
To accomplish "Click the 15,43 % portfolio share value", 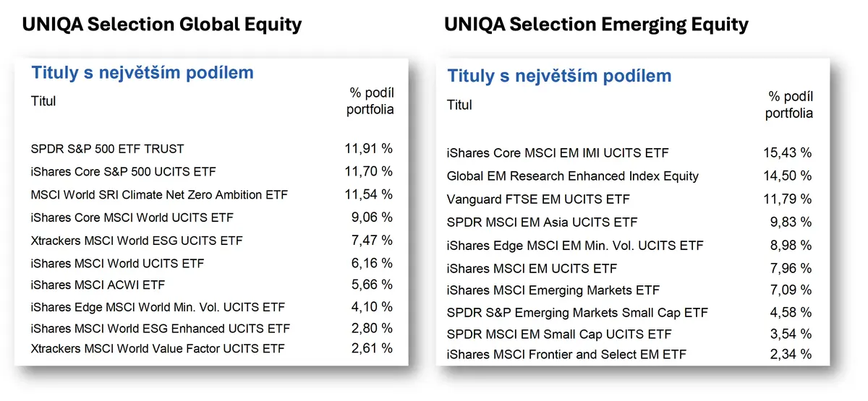I will [788, 153].
